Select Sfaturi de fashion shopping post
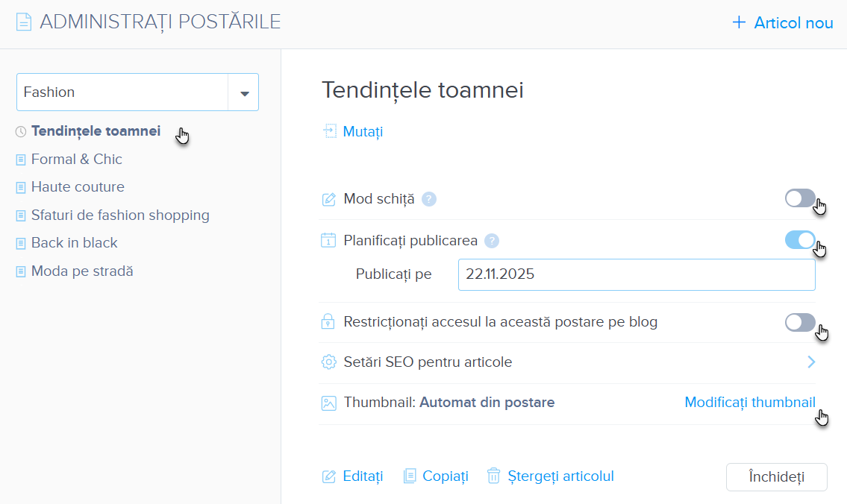This screenshot has width=847, height=504. [x=119, y=215]
